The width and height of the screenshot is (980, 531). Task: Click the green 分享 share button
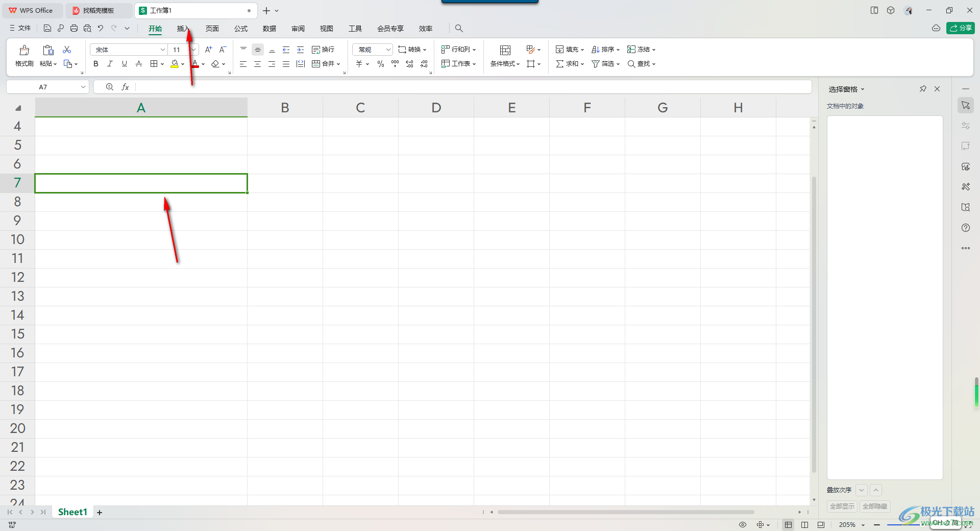coord(961,28)
